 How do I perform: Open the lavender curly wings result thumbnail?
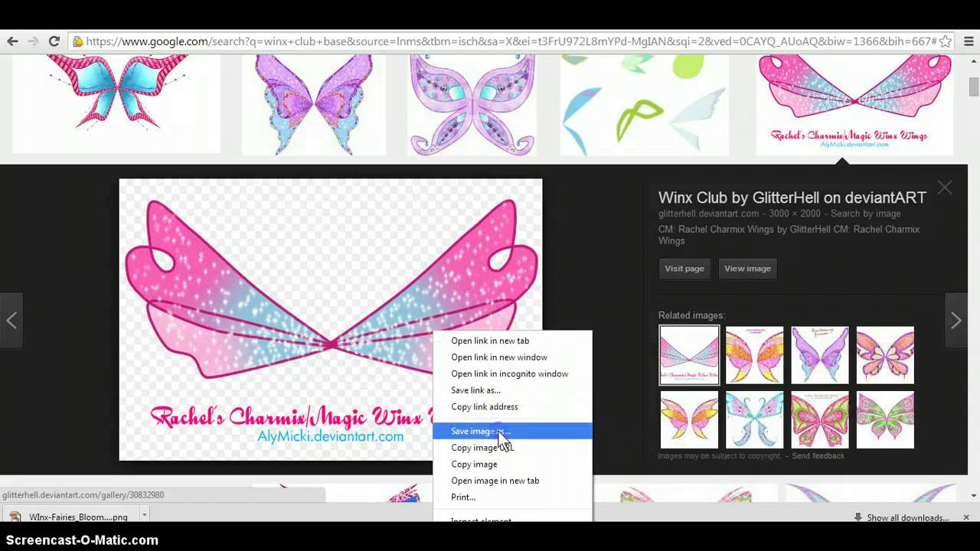click(x=472, y=104)
